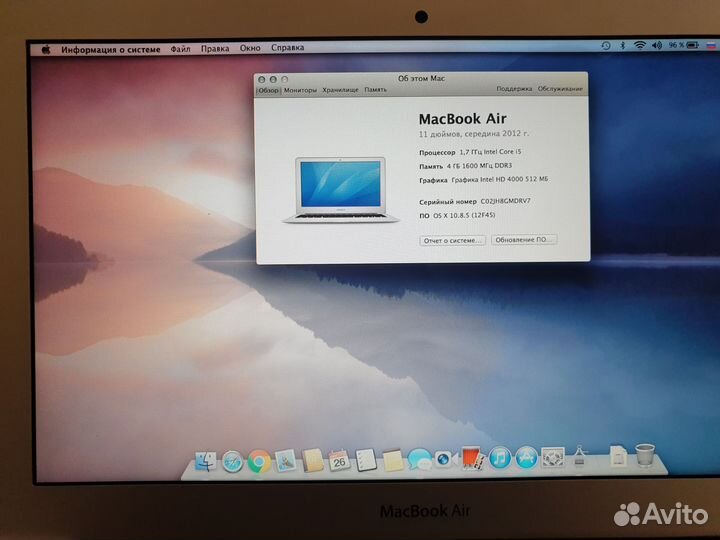Screen dimensions: 720x540
Task: Click the running System Information Dock icon
Action: (x=579, y=456)
